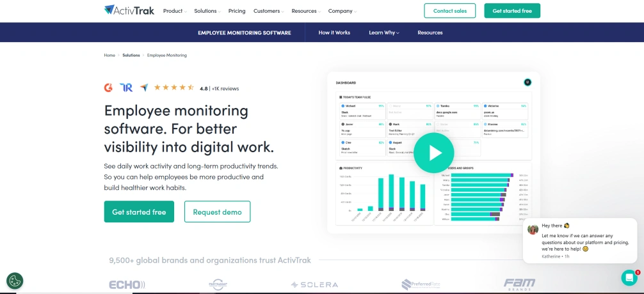This screenshot has height=294, width=644.
Task: Select Employee Monitoring Software heading tab
Action: (x=245, y=33)
